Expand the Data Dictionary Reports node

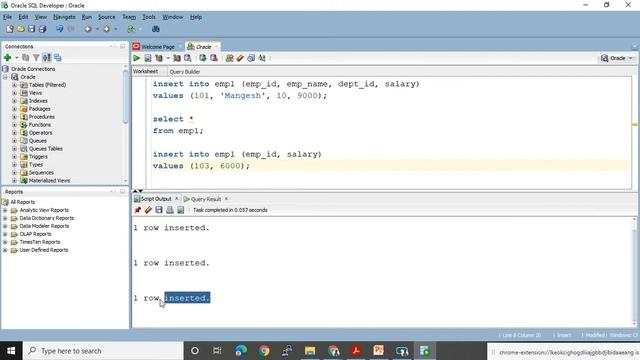[x=5, y=218]
